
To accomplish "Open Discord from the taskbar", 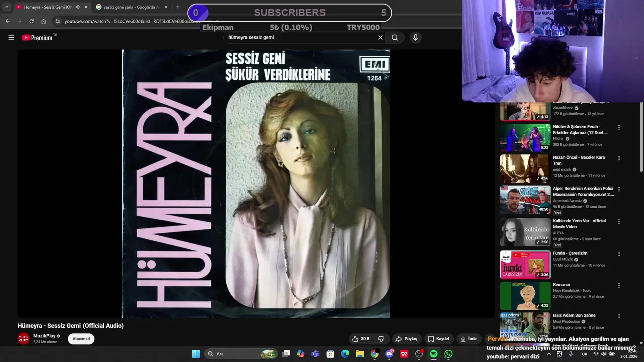I will [x=389, y=354].
